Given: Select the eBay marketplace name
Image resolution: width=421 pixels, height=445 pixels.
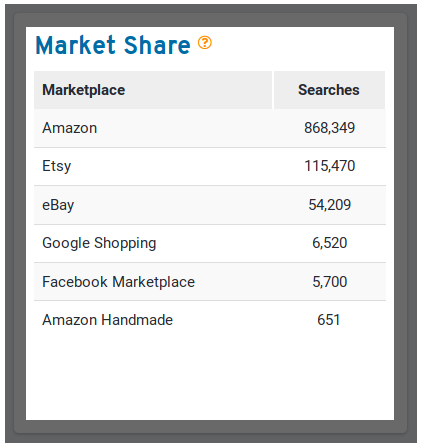Looking at the screenshot, I should coord(58,205).
